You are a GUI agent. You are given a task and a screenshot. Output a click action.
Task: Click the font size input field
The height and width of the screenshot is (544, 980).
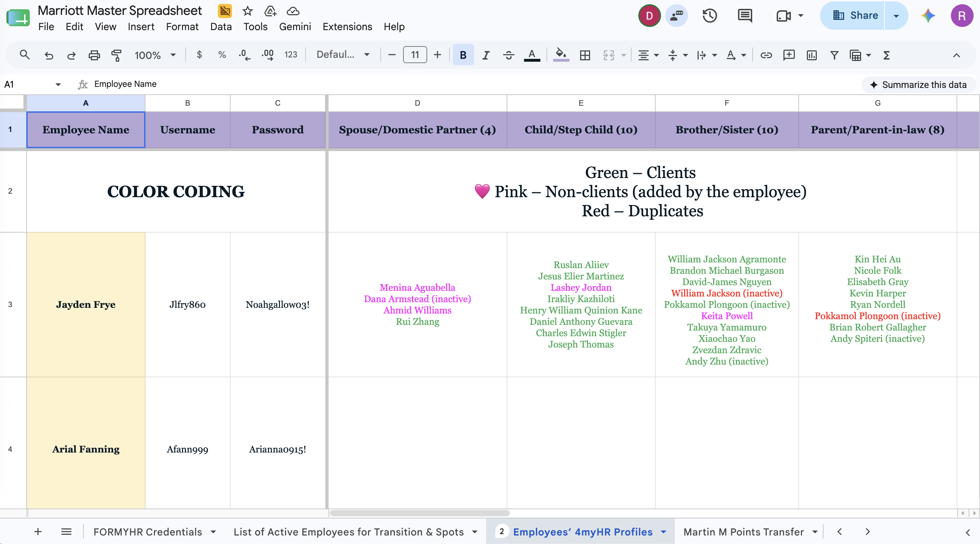tap(415, 55)
